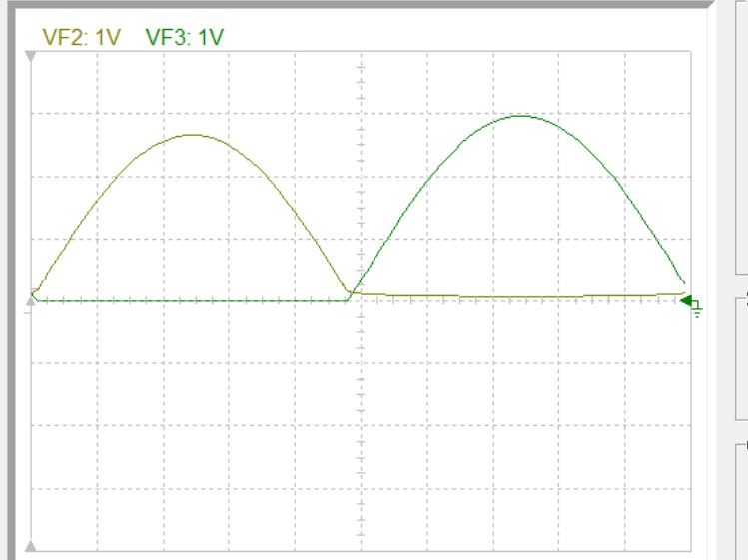Click the peak of the VF2 yellow waveform
Image resolution: width=748 pixels, height=560 pixels.
click(193, 135)
